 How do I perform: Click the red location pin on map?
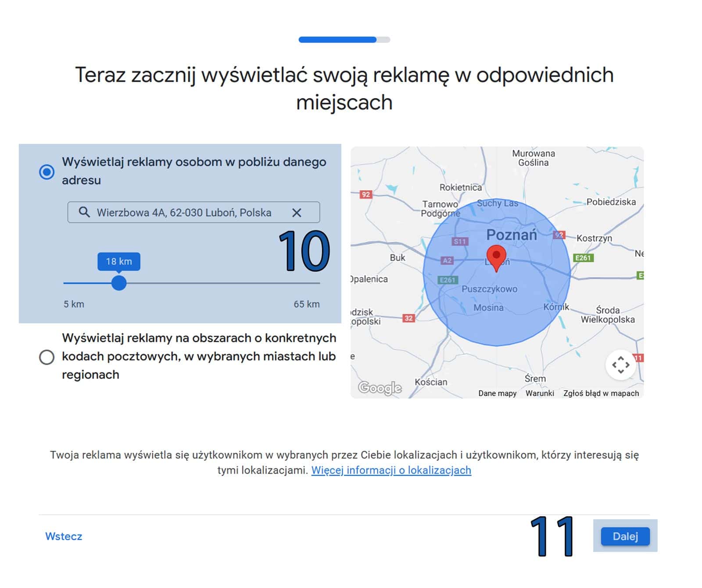(496, 257)
